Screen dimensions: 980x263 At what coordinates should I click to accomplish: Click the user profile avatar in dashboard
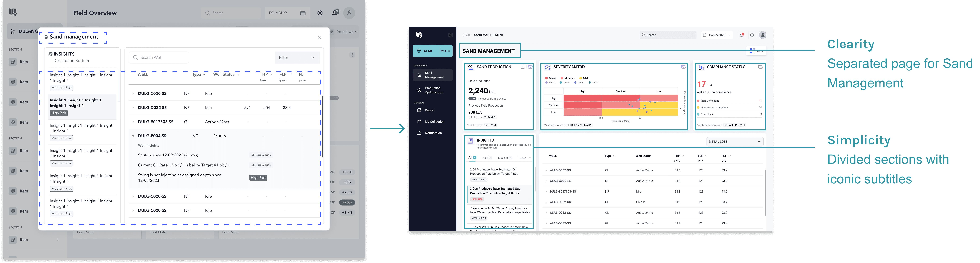click(x=762, y=35)
